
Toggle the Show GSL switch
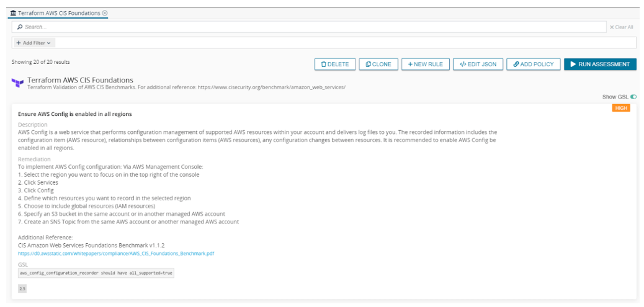point(633,97)
